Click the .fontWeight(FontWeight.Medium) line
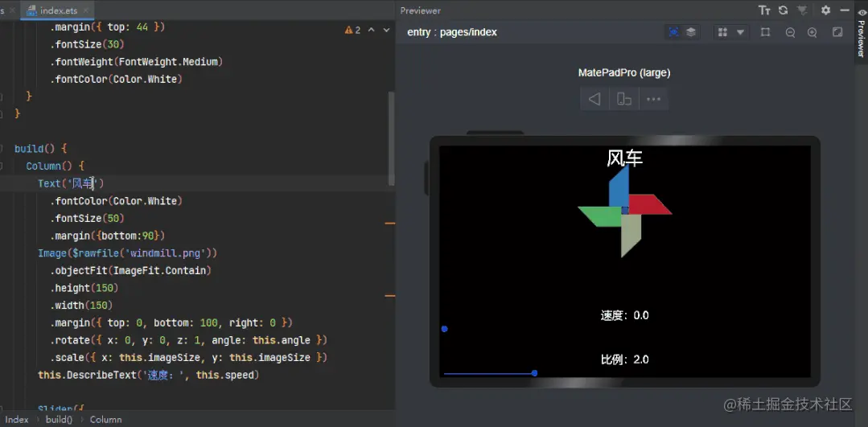 136,61
